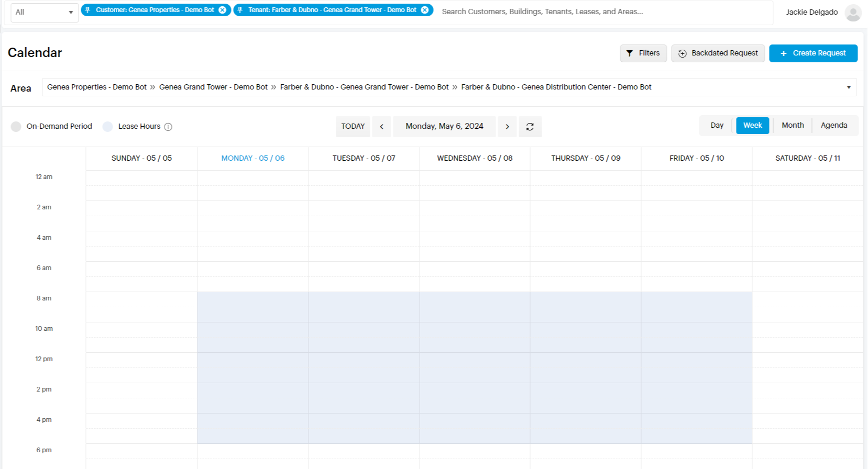This screenshot has width=868, height=469.
Task: Open the Backdated Request form
Action: [718, 53]
